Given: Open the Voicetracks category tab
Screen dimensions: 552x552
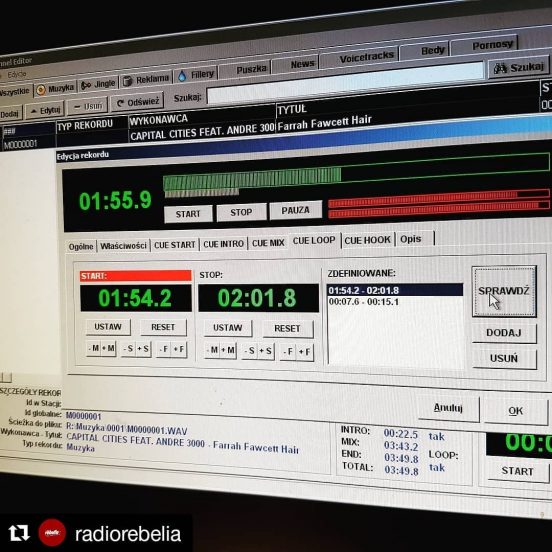Looking at the screenshot, I should (359, 57).
